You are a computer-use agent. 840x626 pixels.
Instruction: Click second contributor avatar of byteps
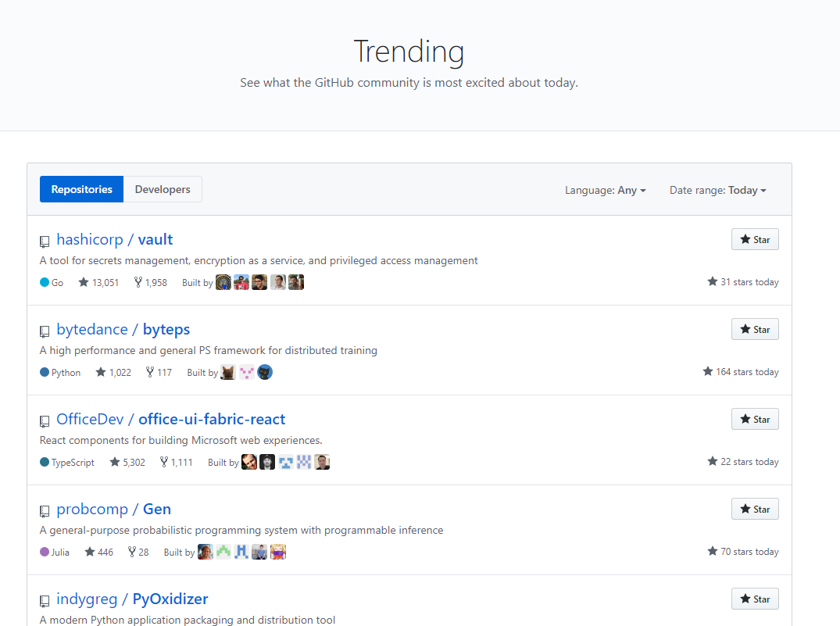tap(246, 373)
